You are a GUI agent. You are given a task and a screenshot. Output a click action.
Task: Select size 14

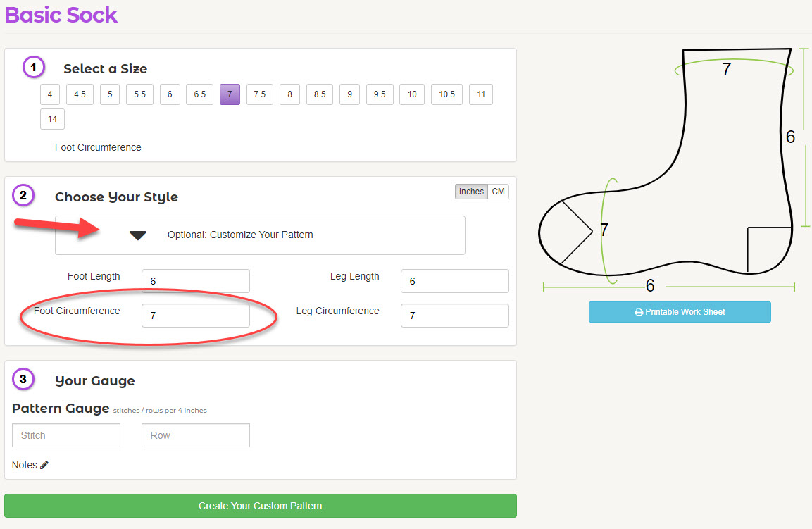tap(52, 118)
